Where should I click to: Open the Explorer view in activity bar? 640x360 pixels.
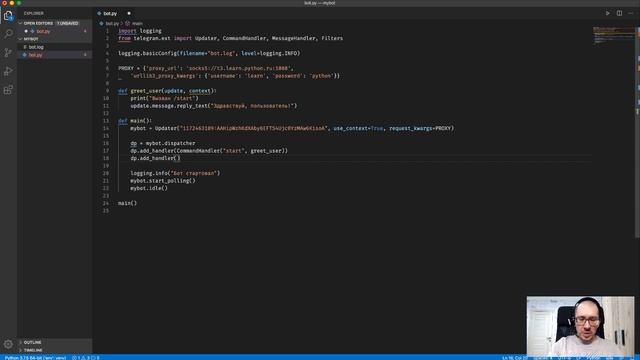(x=8, y=16)
